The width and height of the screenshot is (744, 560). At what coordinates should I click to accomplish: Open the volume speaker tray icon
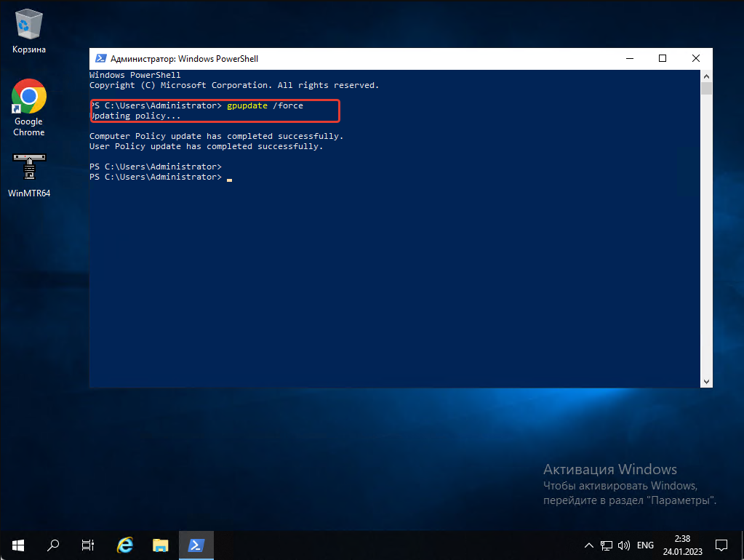coord(623,545)
